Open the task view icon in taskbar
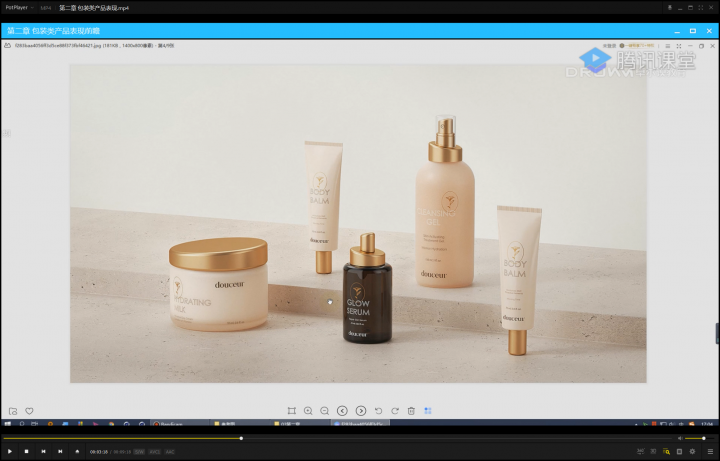The width and height of the screenshot is (720, 461). [x=34, y=424]
